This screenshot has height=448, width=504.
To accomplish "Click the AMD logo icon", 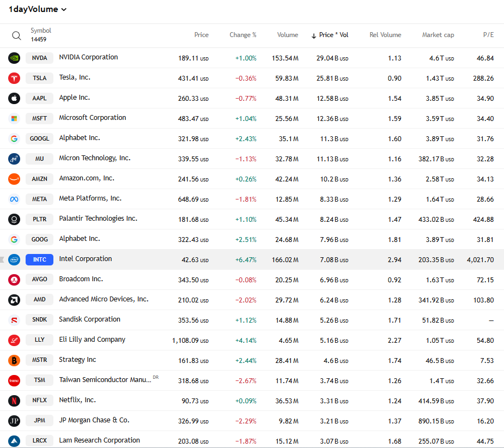I will tap(14, 300).
